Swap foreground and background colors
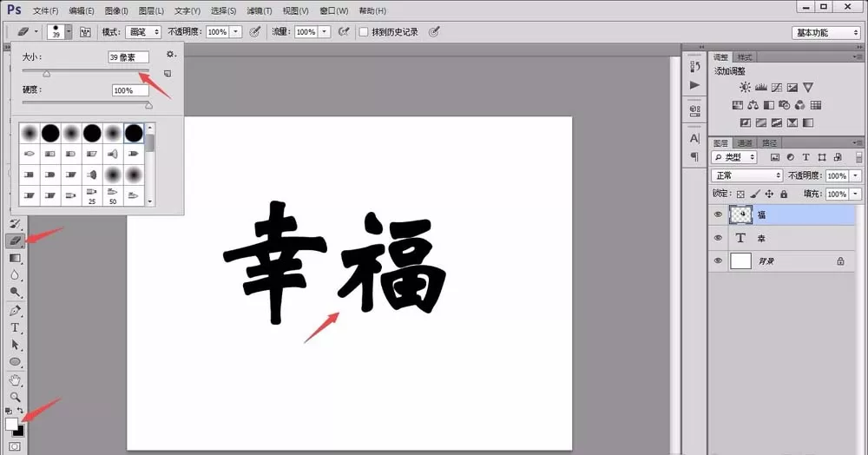The image size is (868, 455). tap(20, 411)
